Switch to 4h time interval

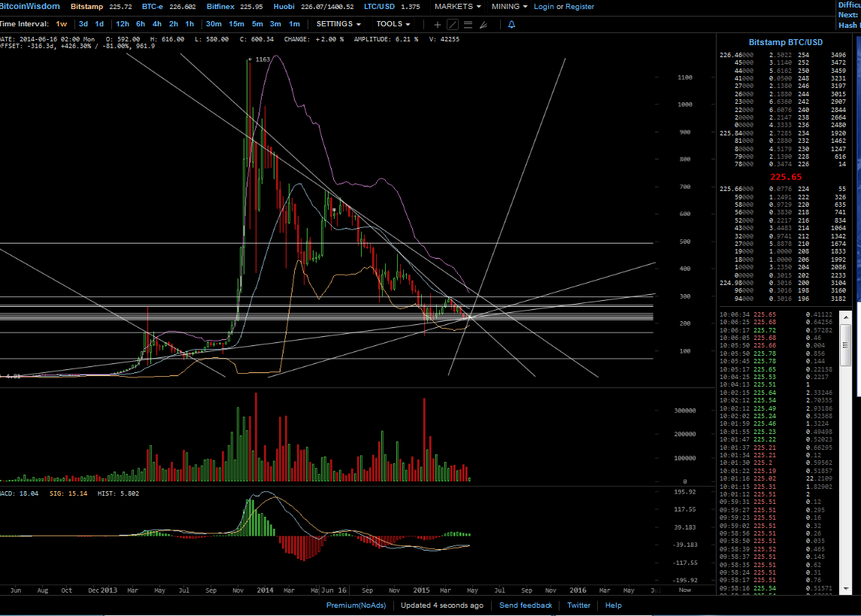(x=157, y=24)
